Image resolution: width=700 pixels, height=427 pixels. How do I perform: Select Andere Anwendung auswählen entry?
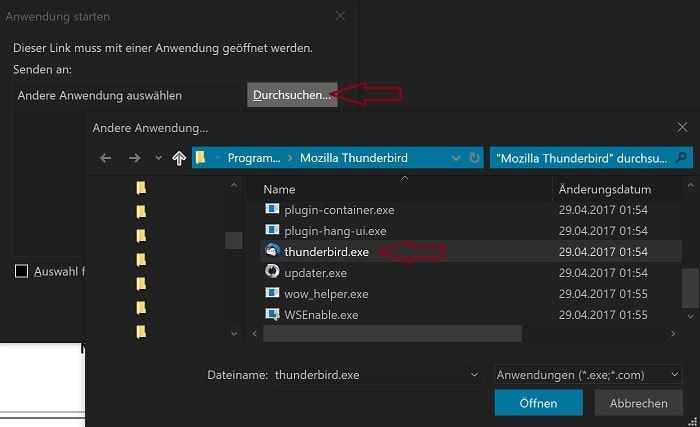pyautogui.click(x=100, y=96)
